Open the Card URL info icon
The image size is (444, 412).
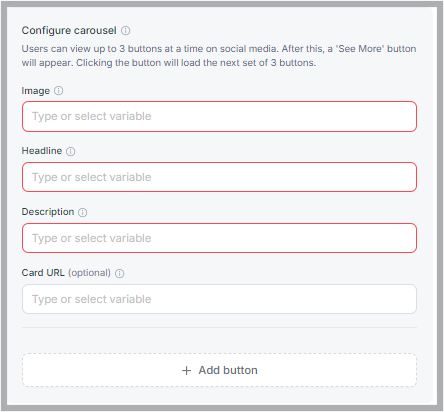click(x=119, y=273)
